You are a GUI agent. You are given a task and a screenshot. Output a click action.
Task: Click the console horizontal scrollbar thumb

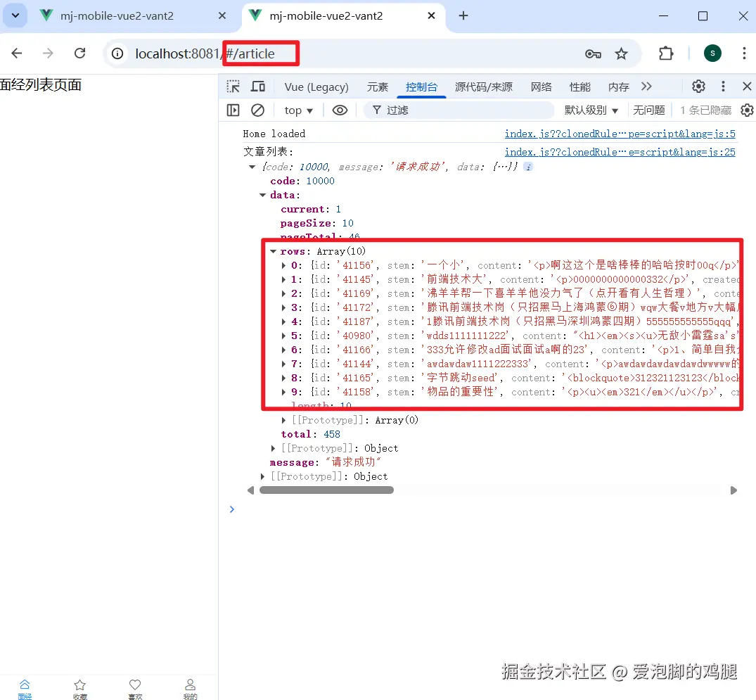click(x=326, y=490)
